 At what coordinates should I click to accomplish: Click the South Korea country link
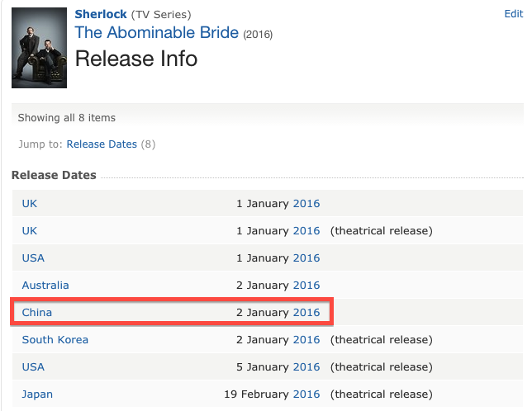[x=55, y=340]
